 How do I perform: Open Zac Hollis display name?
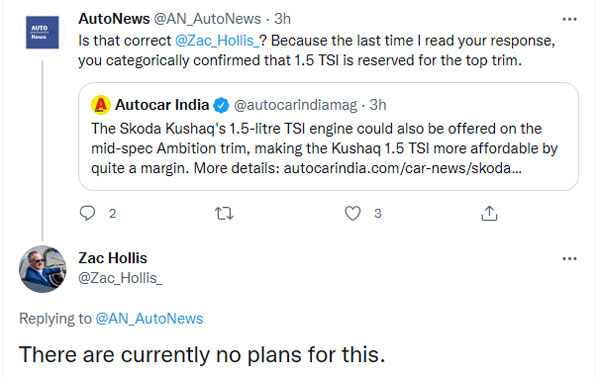[113, 258]
